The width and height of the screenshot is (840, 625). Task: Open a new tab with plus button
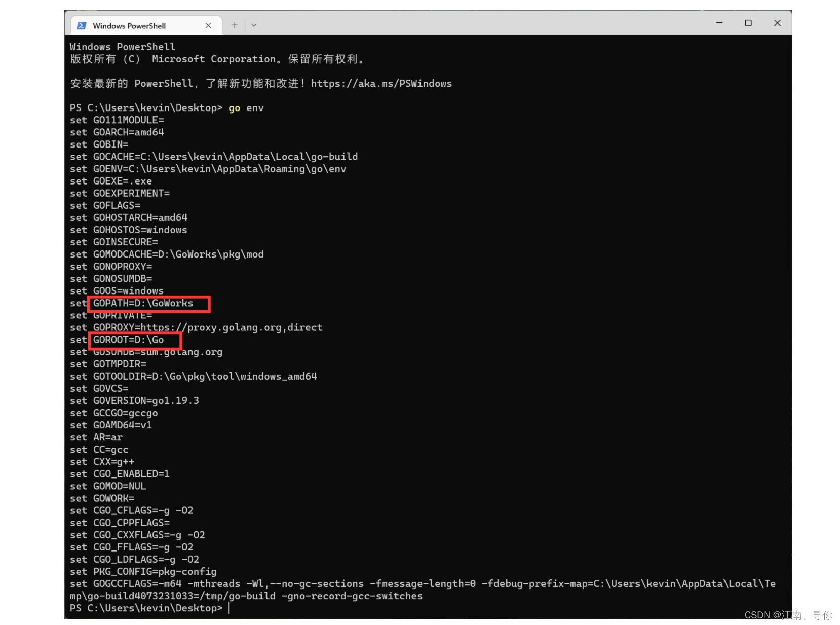pyautogui.click(x=235, y=25)
